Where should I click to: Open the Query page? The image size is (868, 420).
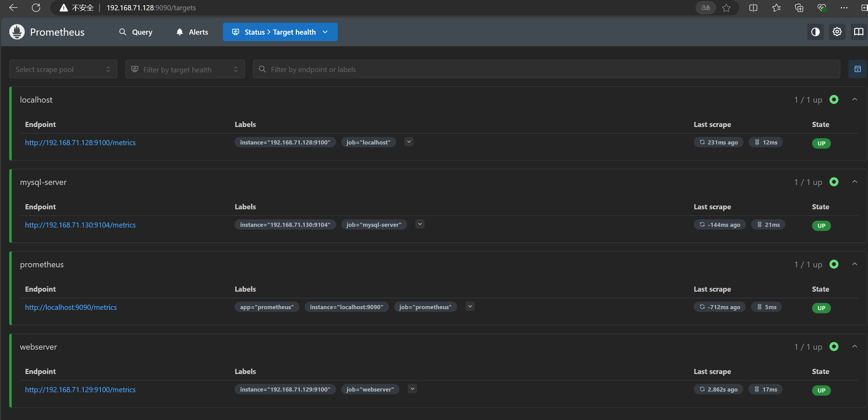point(136,32)
